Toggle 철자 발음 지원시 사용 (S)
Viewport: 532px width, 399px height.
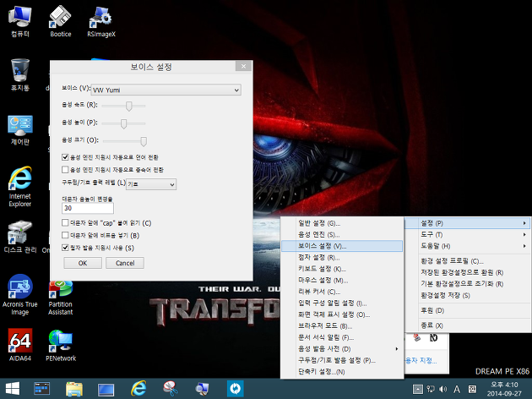tap(65, 248)
